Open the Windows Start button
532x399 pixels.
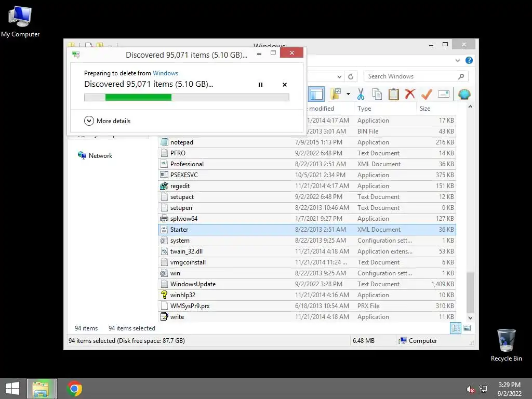pyautogui.click(x=12, y=389)
